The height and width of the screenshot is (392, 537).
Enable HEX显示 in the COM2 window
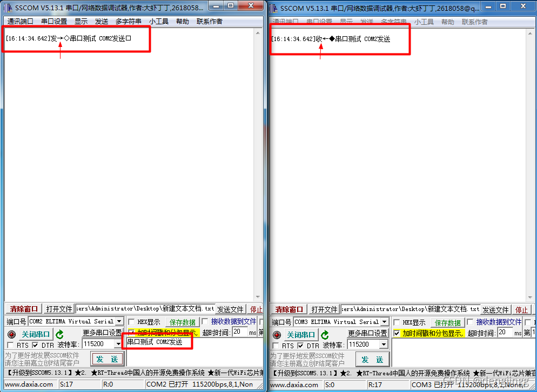pyautogui.click(x=130, y=321)
